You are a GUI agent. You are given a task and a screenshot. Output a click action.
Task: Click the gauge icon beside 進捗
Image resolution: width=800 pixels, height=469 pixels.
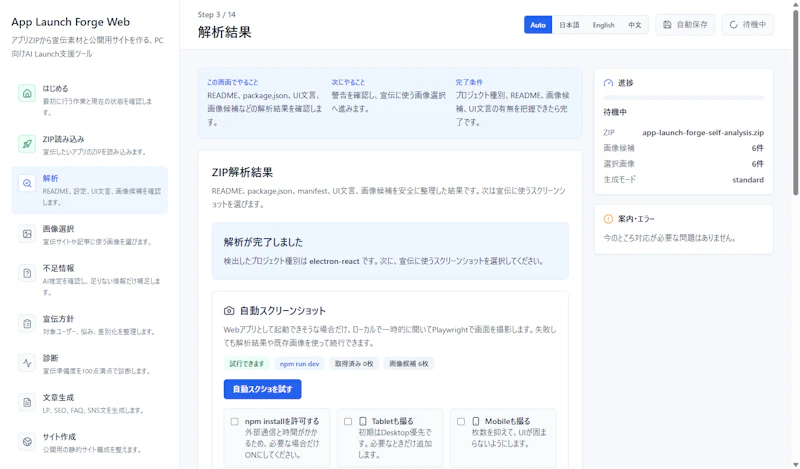point(608,83)
